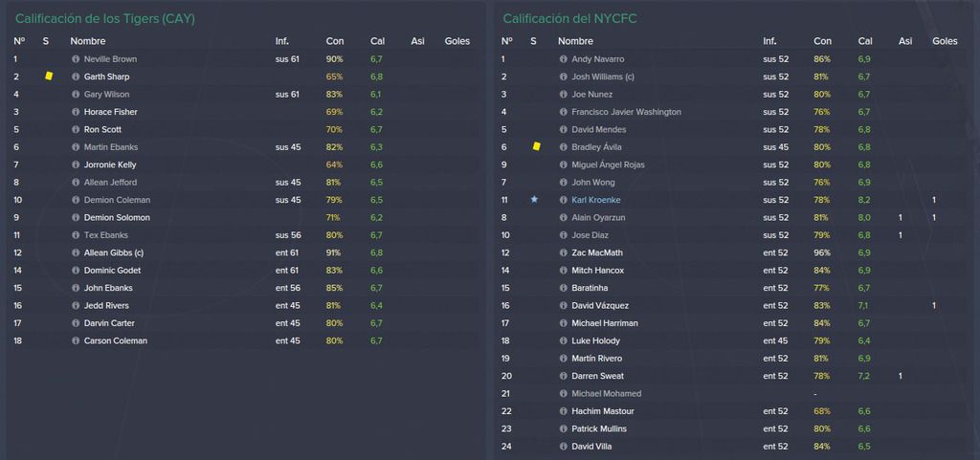980x460 pixels.
Task: Open info icon for Hachim Mastour
Action: [563, 411]
